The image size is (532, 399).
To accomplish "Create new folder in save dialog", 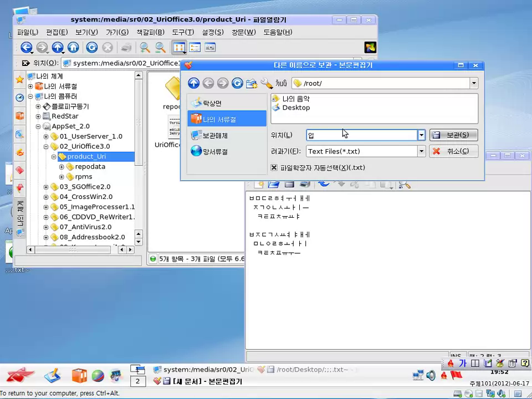I will point(252,83).
